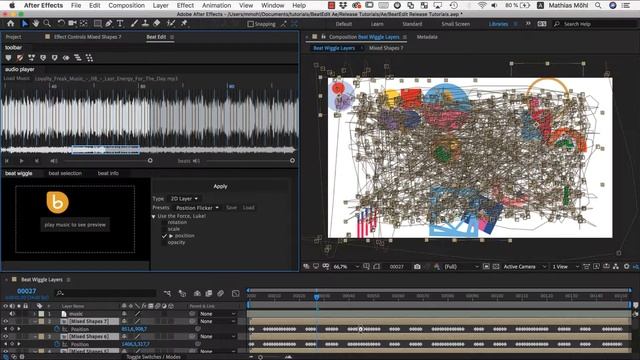This screenshot has width=640, height=360.
Task: Click the staggered layers icon in BeatEdit toolbar
Action: click(78, 58)
